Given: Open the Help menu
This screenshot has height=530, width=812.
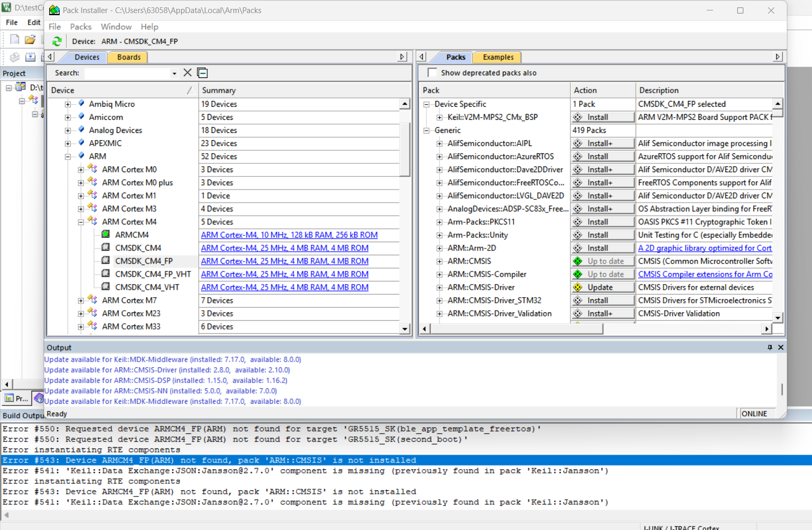Looking at the screenshot, I should tap(149, 27).
